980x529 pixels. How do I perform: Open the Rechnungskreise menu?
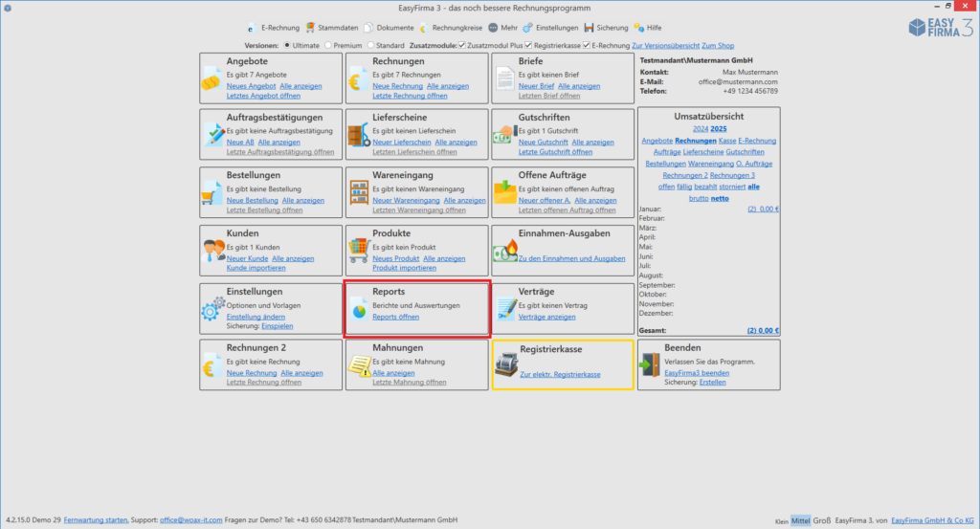click(x=451, y=28)
